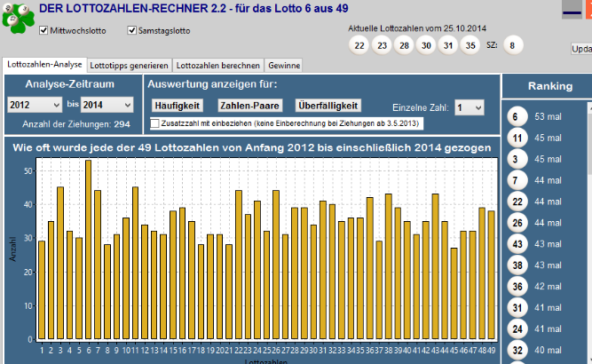Image resolution: width=592 pixels, height=364 pixels.
Task: Select ranking ball 22
Action: pos(517,202)
